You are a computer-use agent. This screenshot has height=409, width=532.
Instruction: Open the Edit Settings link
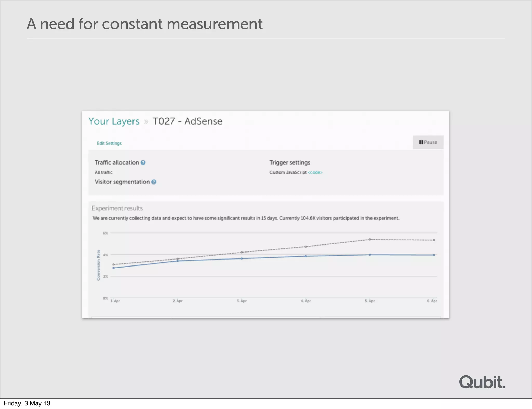point(109,143)
